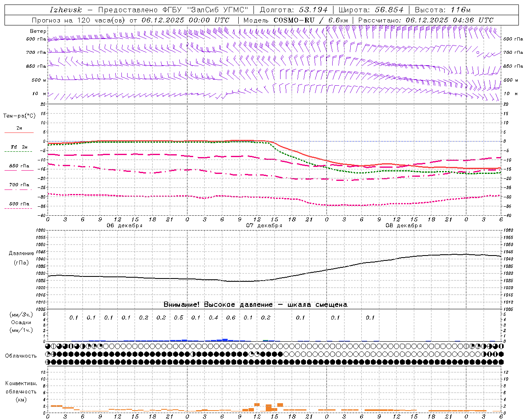Click the 'Конвективн.' convective cloud label

[21, 383]
